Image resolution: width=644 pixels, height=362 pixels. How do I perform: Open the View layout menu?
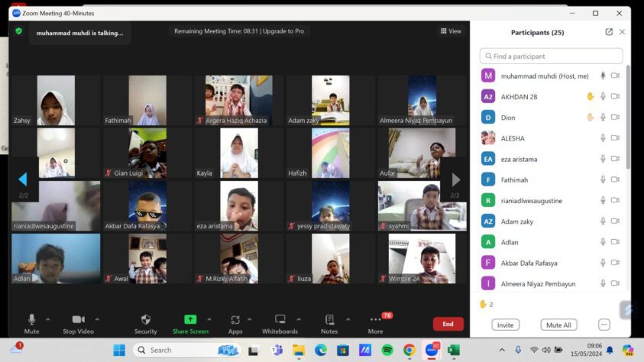click(451, 31)
